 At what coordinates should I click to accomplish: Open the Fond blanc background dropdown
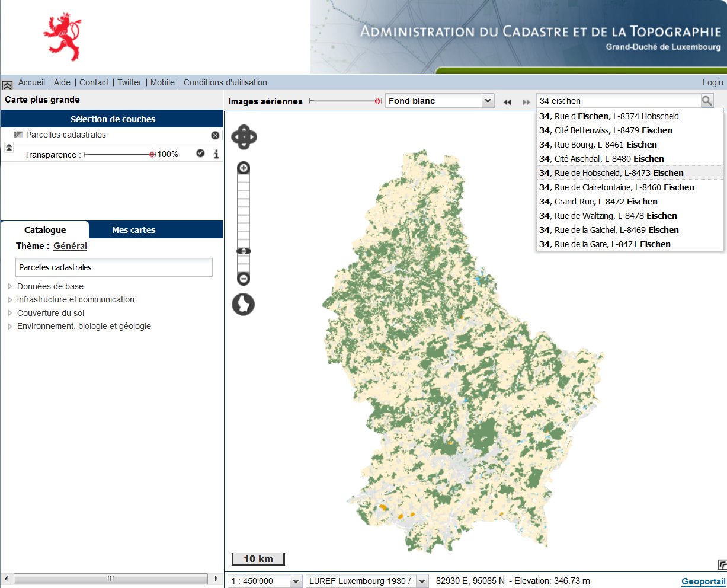click(440, 101)
